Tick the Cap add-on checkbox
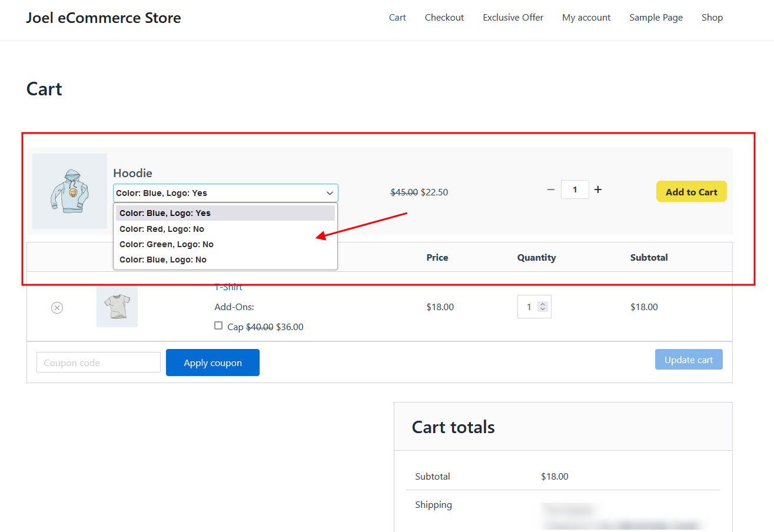Viewport: 774px width, 532px height. [x=218, y=325]
